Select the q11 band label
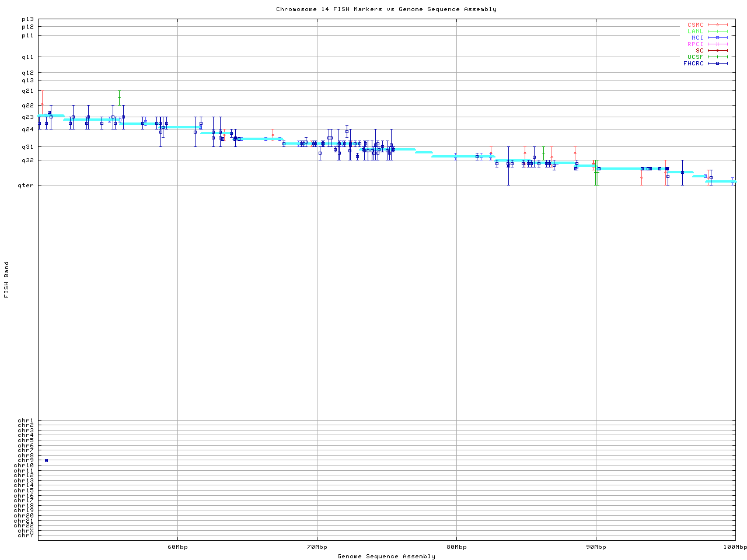The height and width of the screenshot is (560, 747). [x=27, y=57]
